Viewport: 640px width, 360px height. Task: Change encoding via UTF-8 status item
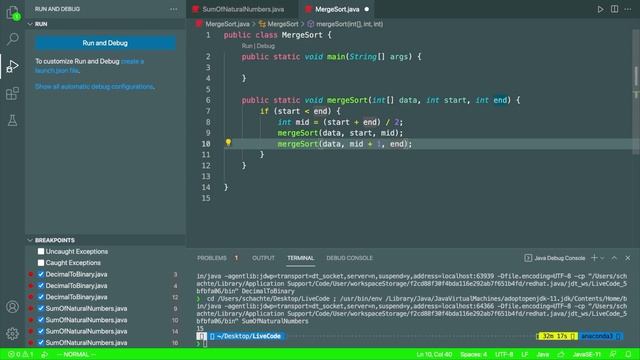504,354
